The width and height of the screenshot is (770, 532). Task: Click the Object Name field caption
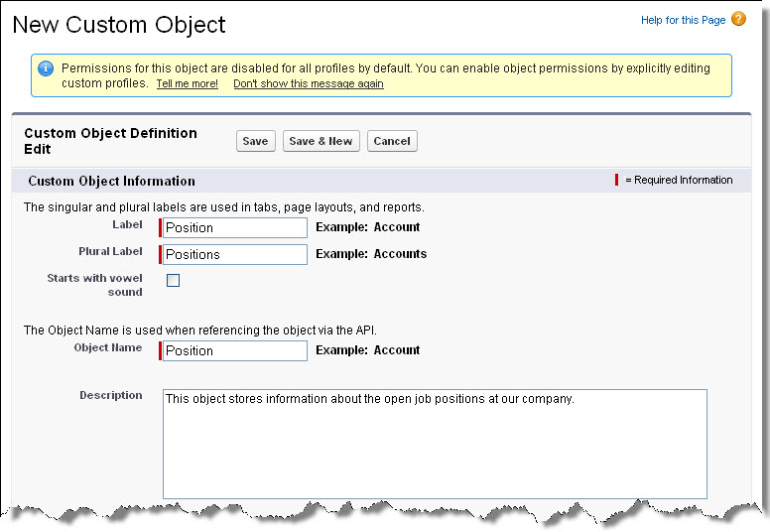(108, 347)
